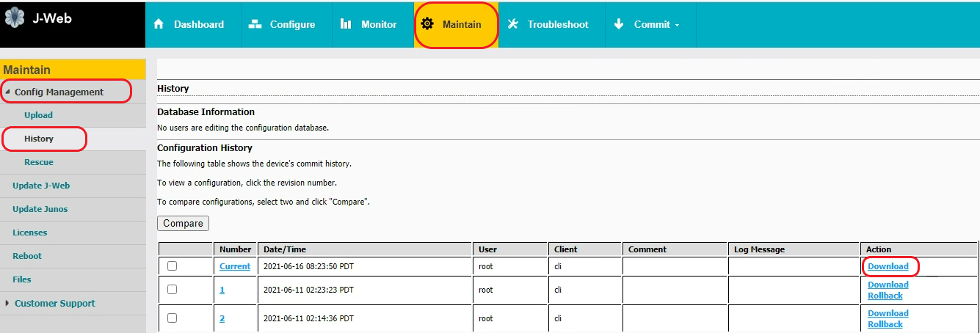980x333 pixels.
Task: Click the Configure network icon
Action: pos(255,24)
